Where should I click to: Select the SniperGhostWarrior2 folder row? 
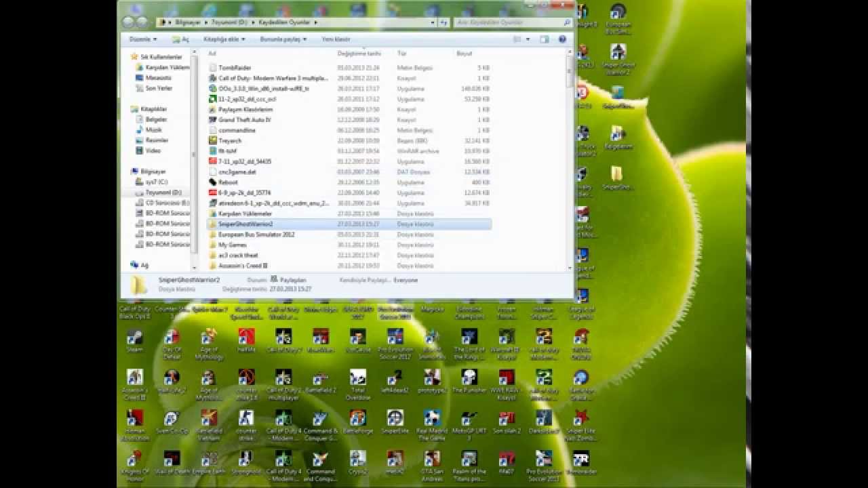coord(349,224)
